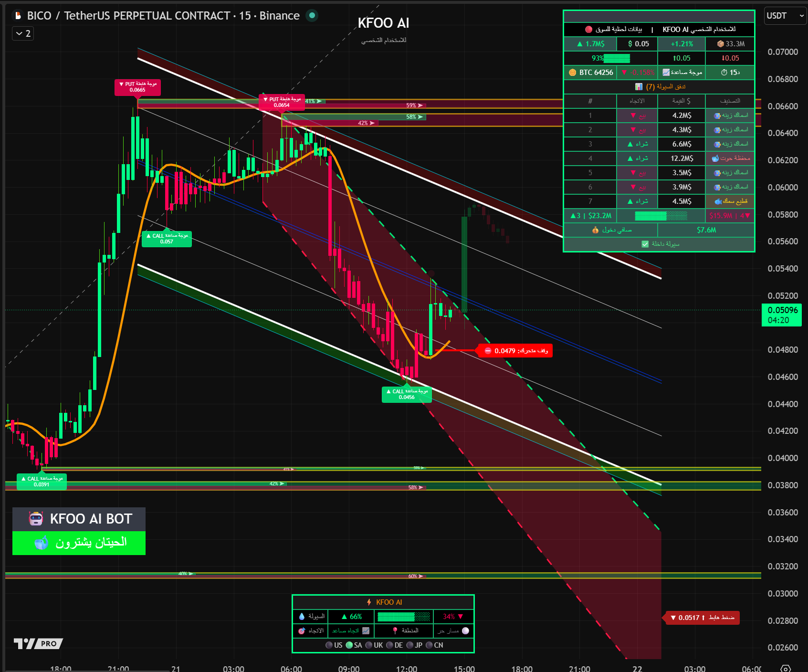Click the red pin icon beside المنطقة
808x672 pixels.
pyautogui.click(x=395, y=631)
